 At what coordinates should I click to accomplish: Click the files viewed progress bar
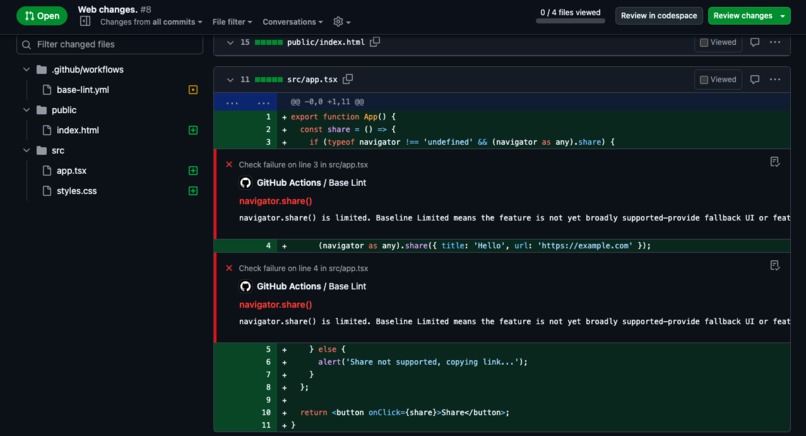tap(570, 21)
